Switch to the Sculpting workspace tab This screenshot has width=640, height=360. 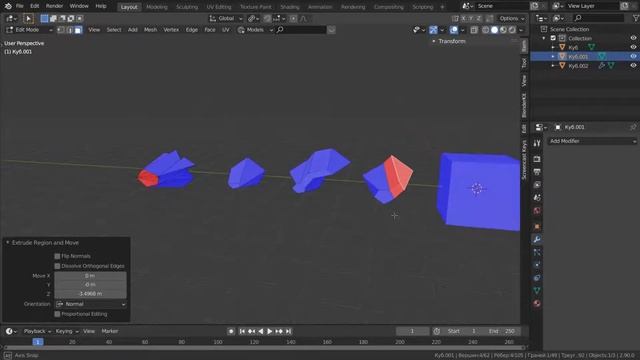(187, 7)
